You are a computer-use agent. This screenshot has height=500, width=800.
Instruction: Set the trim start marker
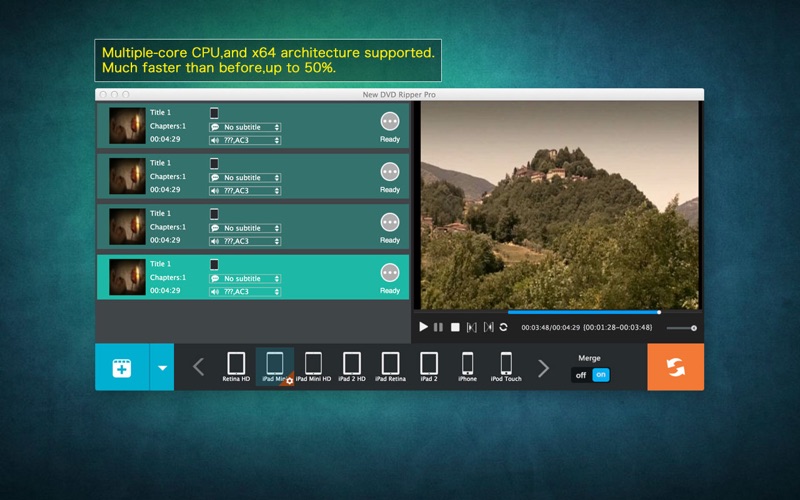click(x=471, y=327)
